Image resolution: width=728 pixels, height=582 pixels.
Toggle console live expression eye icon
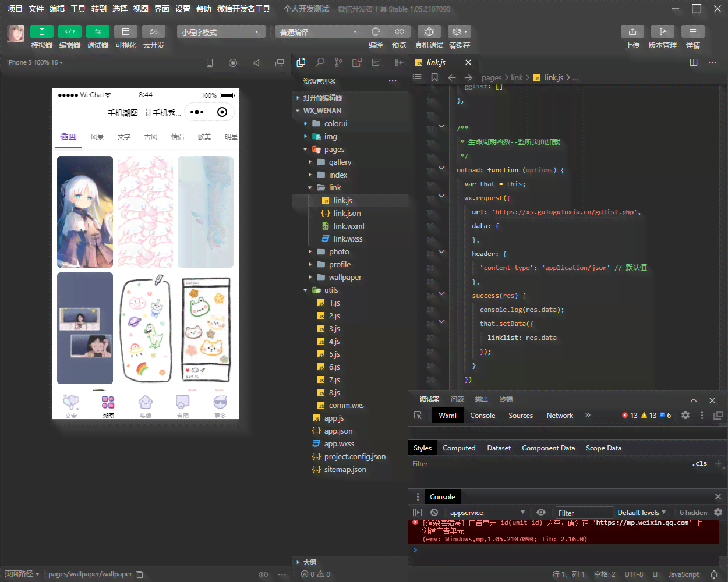coord(541,512)
